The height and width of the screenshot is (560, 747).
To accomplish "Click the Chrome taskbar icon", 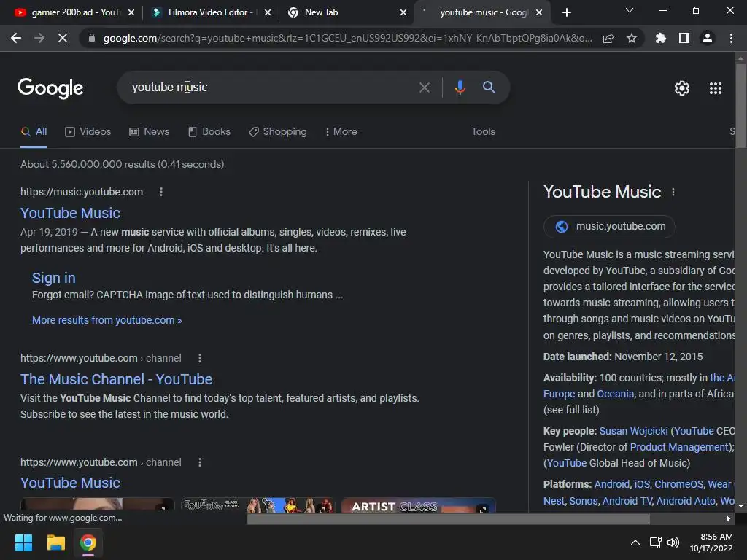I will pos(88,542).
